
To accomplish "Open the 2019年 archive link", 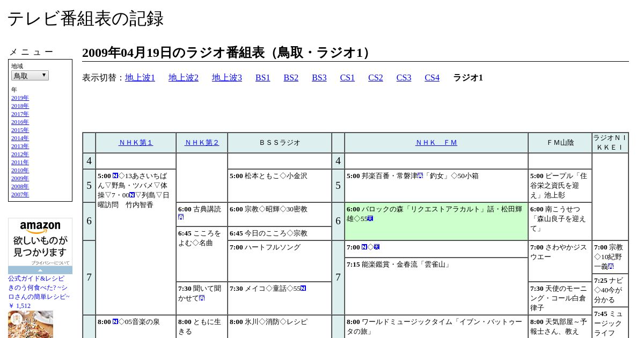I will (20, 98).
